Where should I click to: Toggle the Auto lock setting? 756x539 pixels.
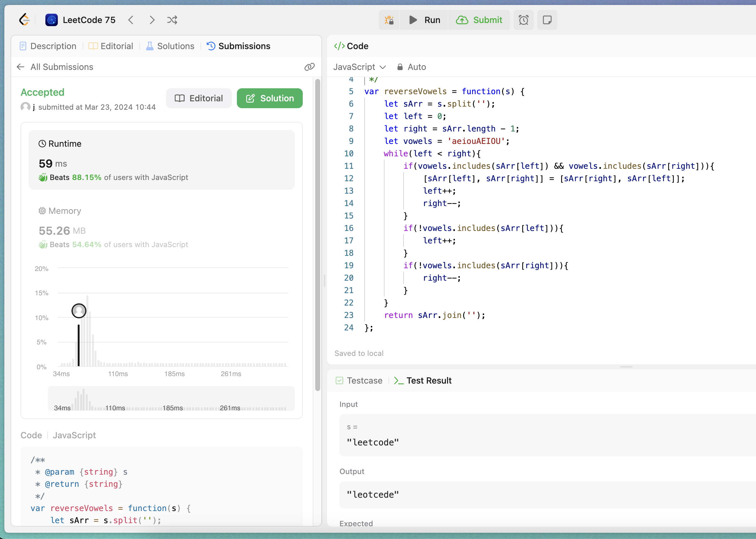(411, 67)
